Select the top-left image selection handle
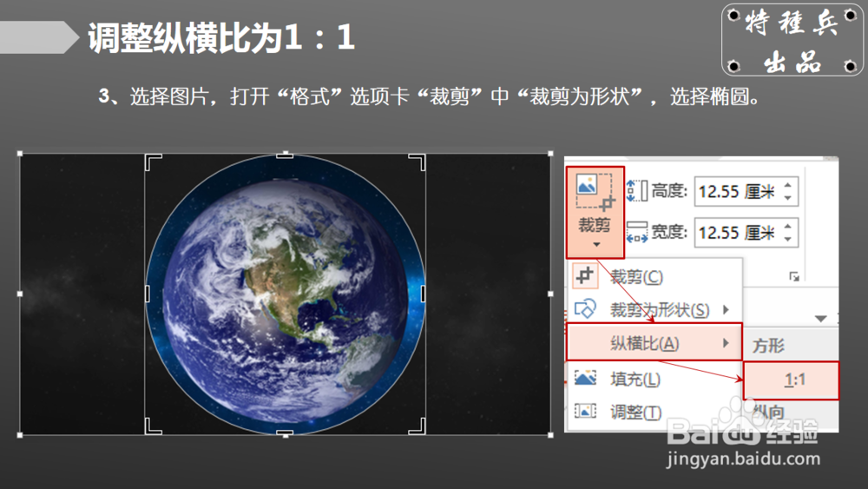Image resolution: width=868 pixels, height=489 pixels. click(x=20, y=154)
